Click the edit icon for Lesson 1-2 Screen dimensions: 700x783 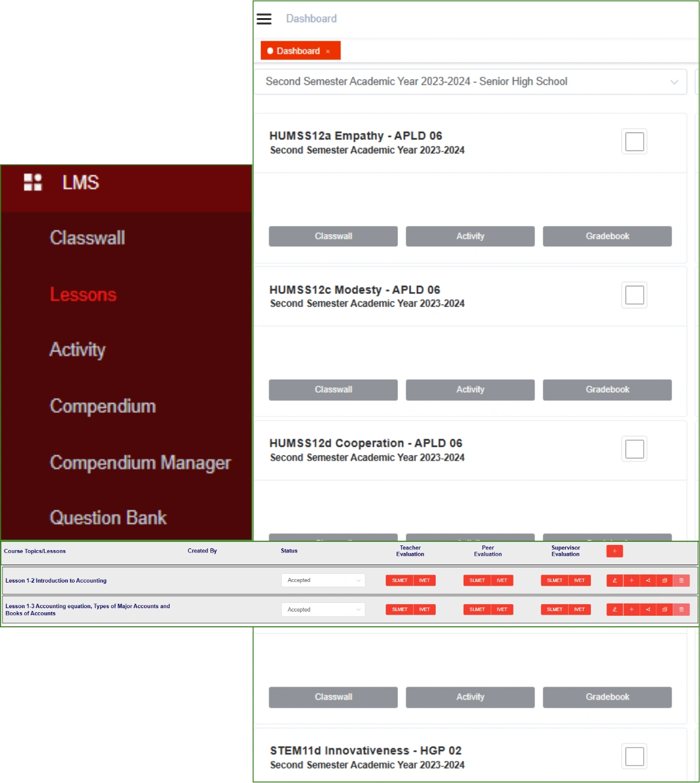tap(615, 580)
